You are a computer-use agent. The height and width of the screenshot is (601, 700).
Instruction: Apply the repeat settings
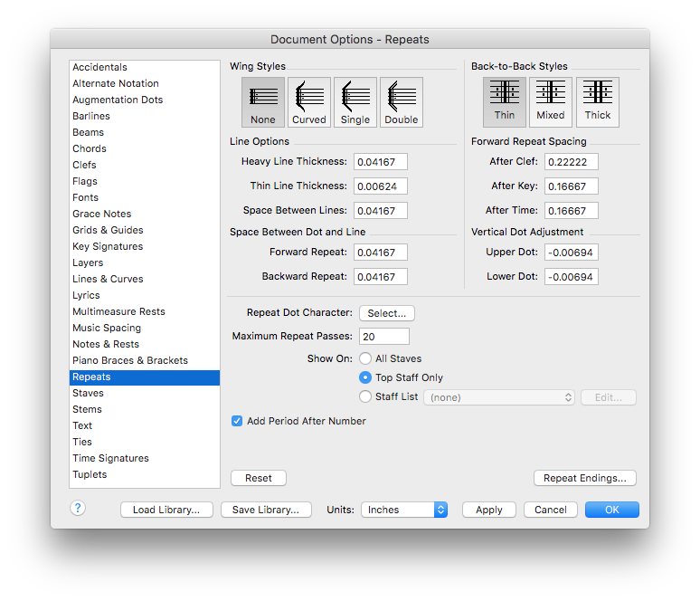pyautogui.click(x=489, y=510)
